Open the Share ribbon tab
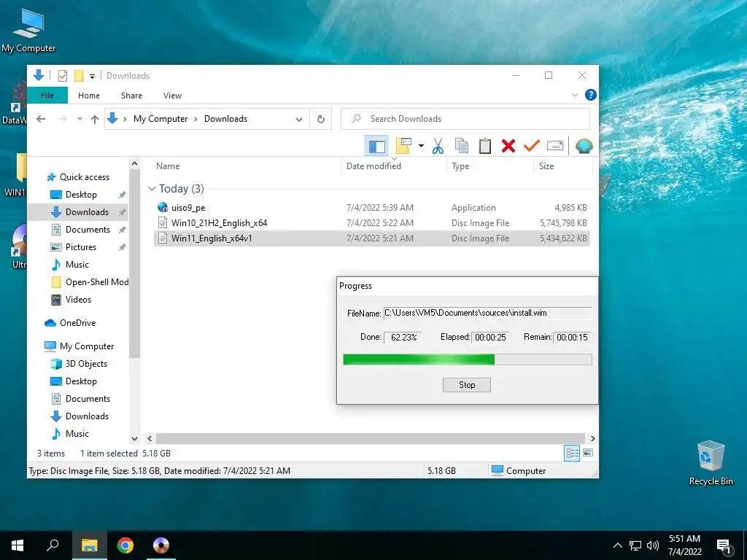Screen dimensions: 747x560 click(131, 96)
